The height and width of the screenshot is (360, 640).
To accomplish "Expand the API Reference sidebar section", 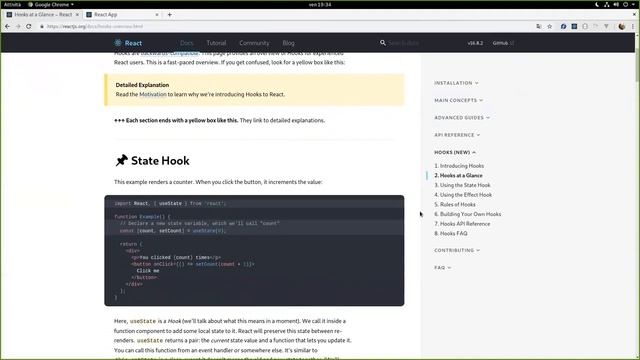I will 457,135.
